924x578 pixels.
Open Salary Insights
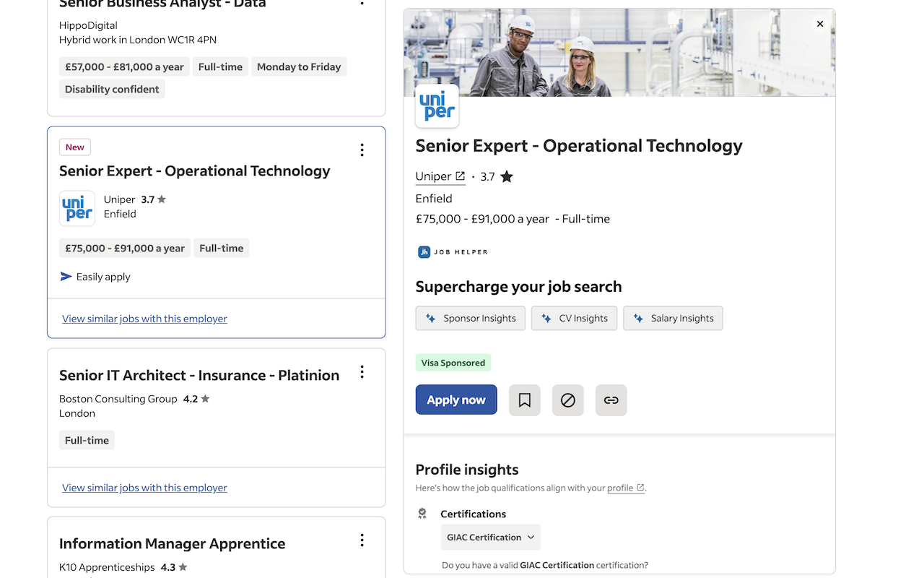pos(673,319)
